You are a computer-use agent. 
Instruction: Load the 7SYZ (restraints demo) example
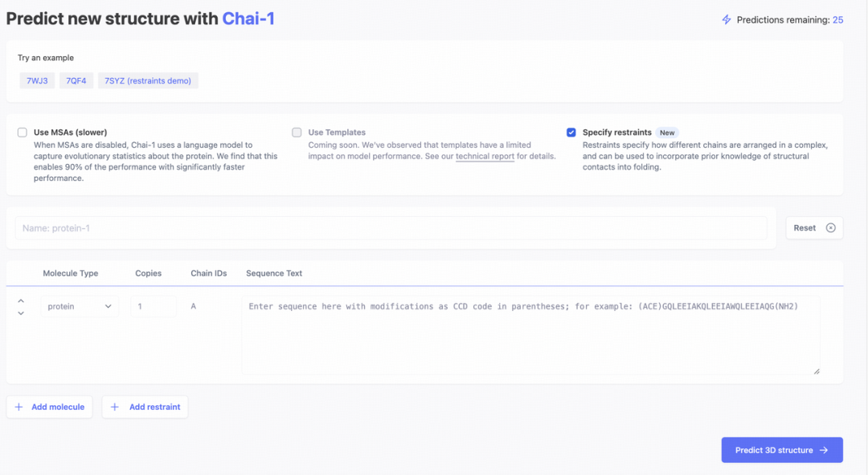coord(148,81)
